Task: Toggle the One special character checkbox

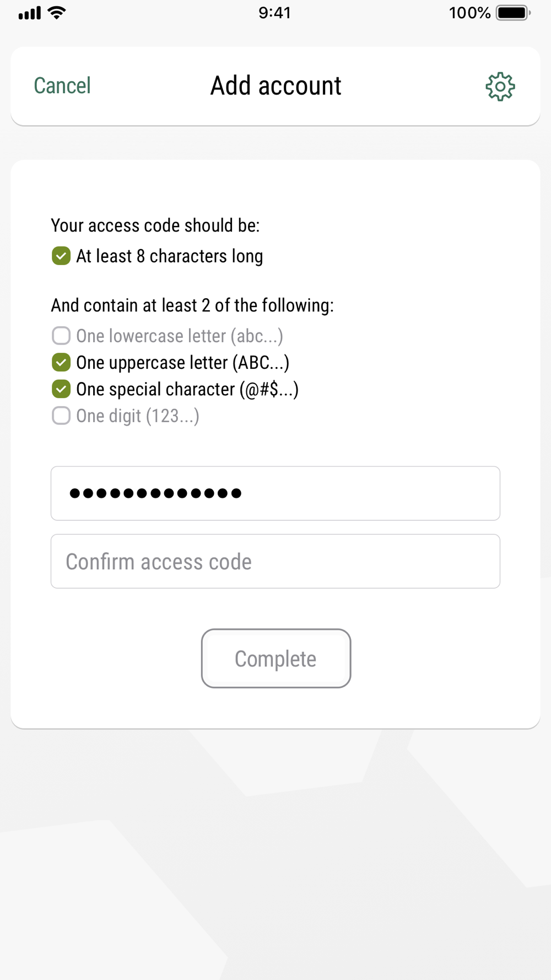Action: 61,389
